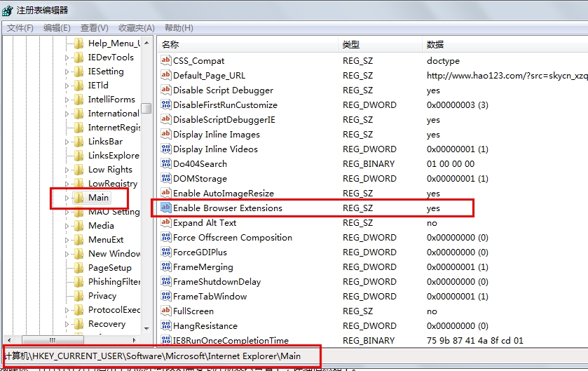Click the string icon beside CSS_Compat
588x371 pixels.
click(x=166, y=61)
